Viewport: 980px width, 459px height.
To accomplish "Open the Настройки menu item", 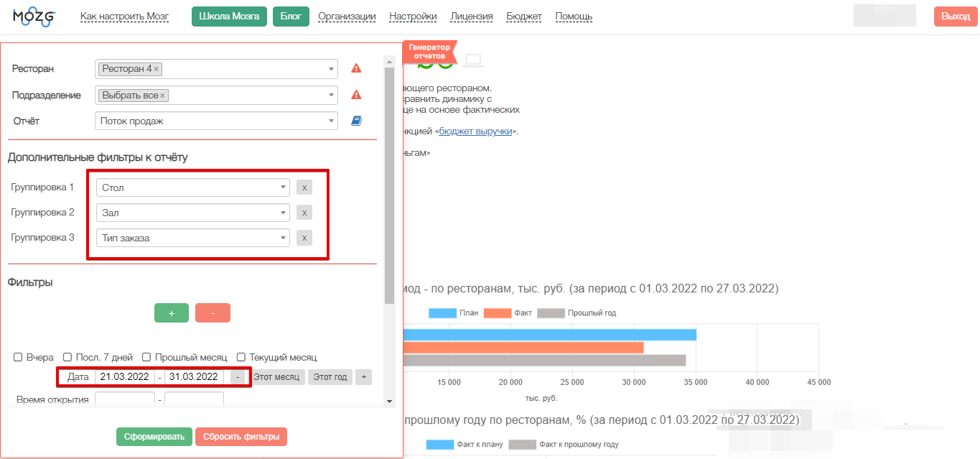I will (x=413, y=17).
